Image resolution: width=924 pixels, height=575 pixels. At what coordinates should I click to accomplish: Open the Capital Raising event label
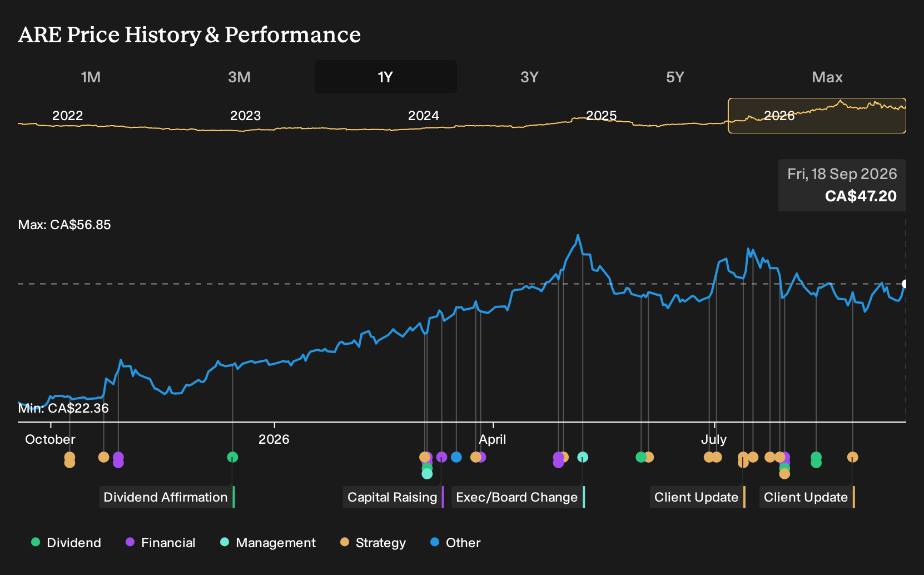(394, 497)
